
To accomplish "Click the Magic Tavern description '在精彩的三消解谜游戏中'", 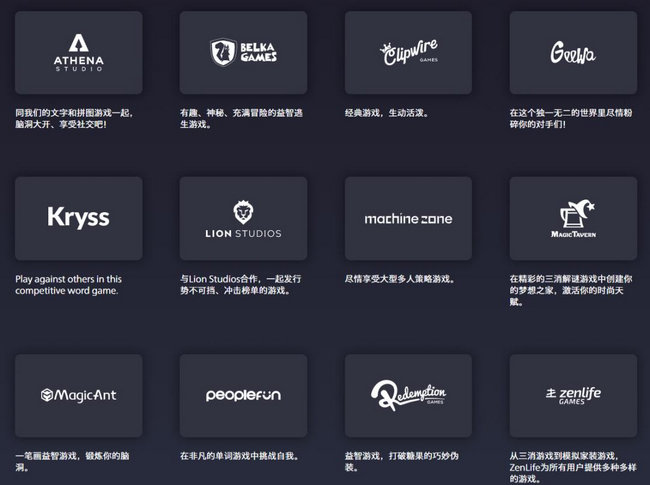I will point(571,290).
